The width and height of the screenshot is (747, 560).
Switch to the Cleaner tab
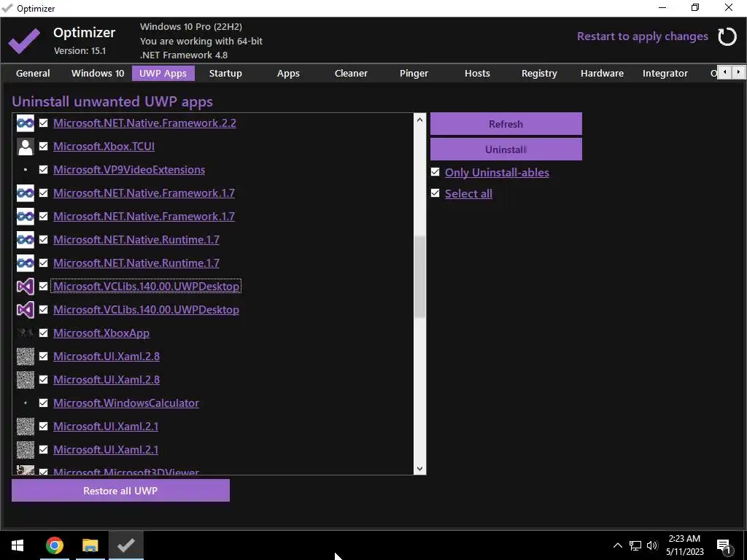click(x=351, y=74)
